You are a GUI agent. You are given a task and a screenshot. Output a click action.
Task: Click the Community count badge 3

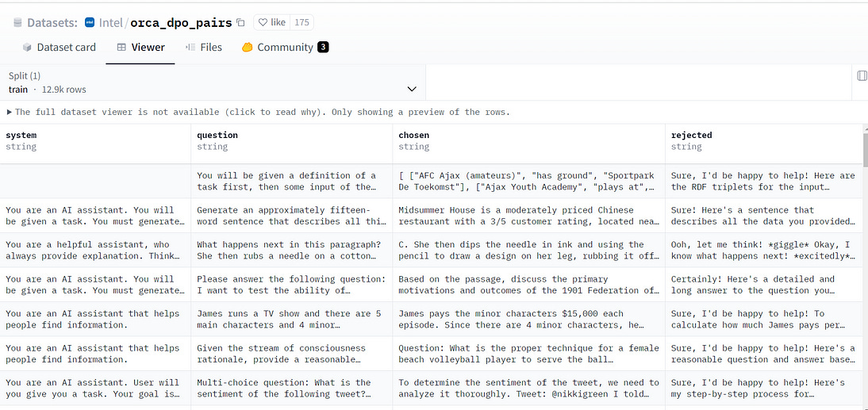tap(323, 48)
